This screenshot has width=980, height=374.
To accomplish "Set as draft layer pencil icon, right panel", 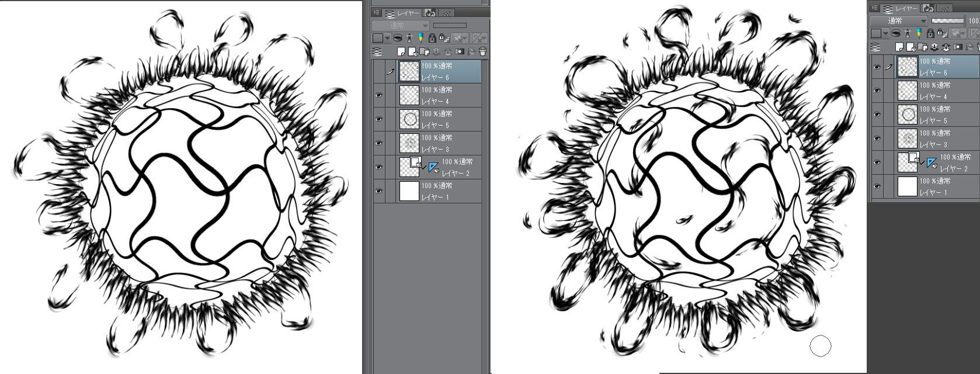I will 919,33.
